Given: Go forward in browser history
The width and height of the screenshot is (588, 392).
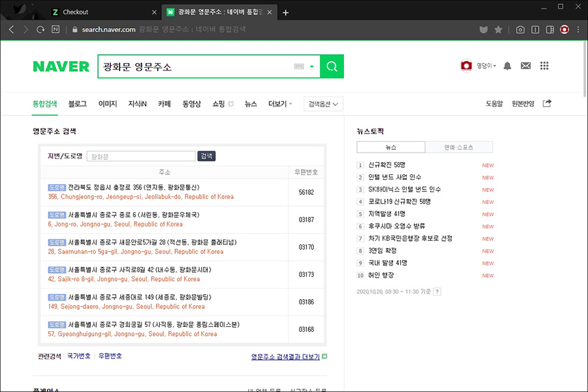Looking at the screenshot, I should click(x=25, y=29).
